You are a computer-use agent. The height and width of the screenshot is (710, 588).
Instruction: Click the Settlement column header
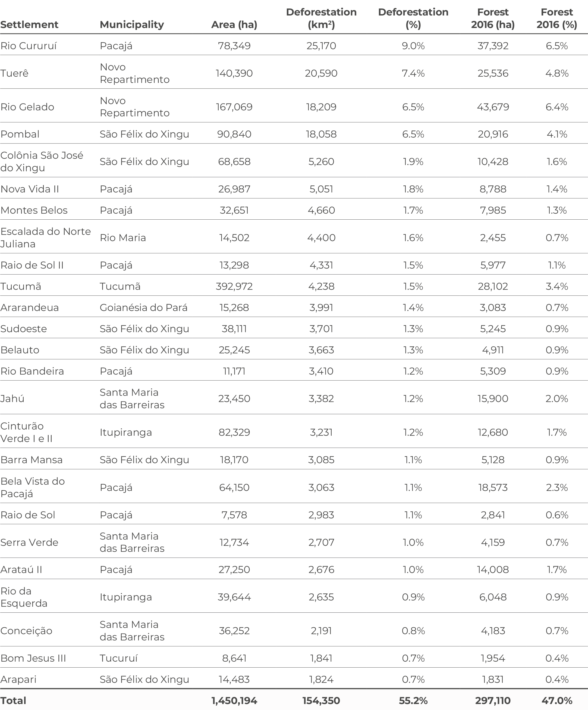[29, 25]
